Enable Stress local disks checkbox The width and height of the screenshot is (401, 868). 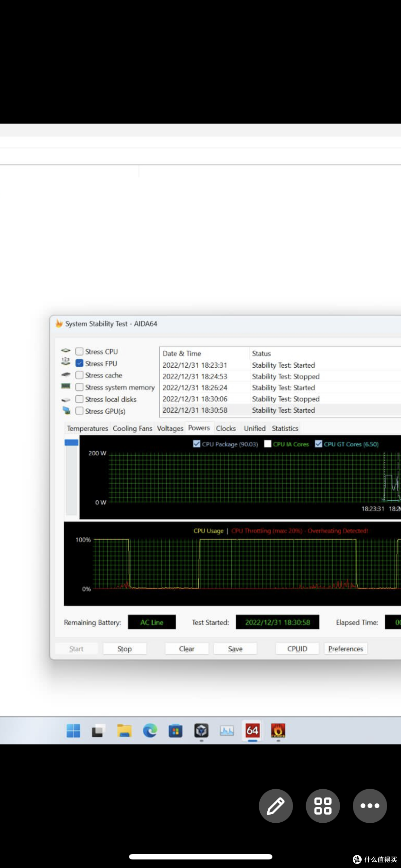(x=79, y=399)
